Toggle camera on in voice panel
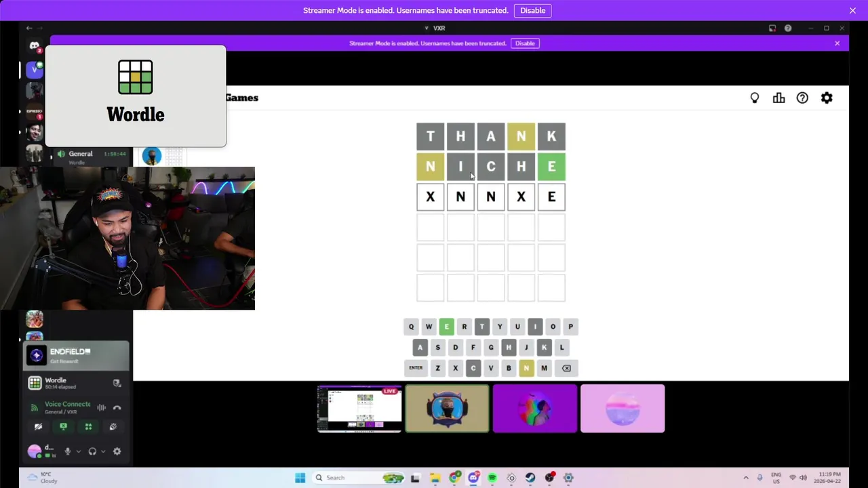Viewport: 868px width, 488px height. click(38, 426)
